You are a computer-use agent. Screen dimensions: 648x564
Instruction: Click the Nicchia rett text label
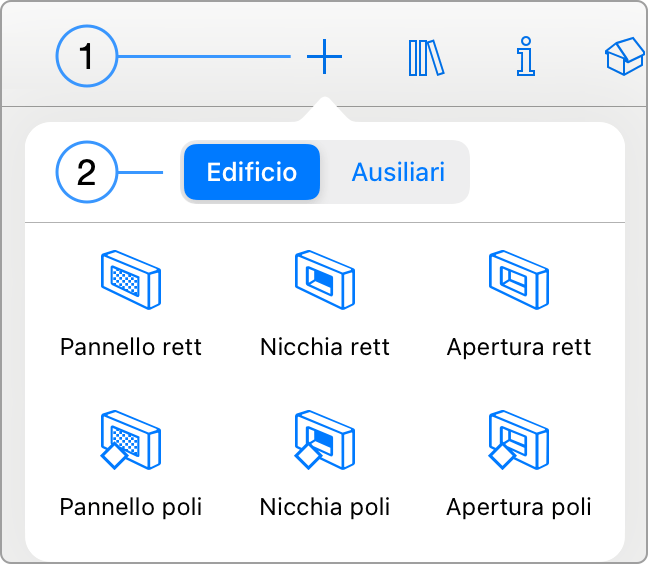click(x=325, y=347)
